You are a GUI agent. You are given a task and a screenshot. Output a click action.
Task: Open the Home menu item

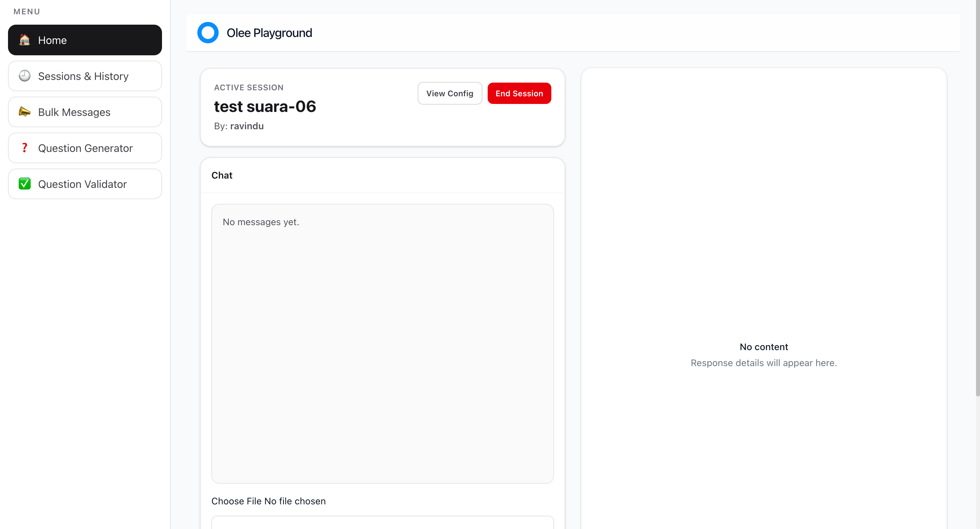click(85, 40)
